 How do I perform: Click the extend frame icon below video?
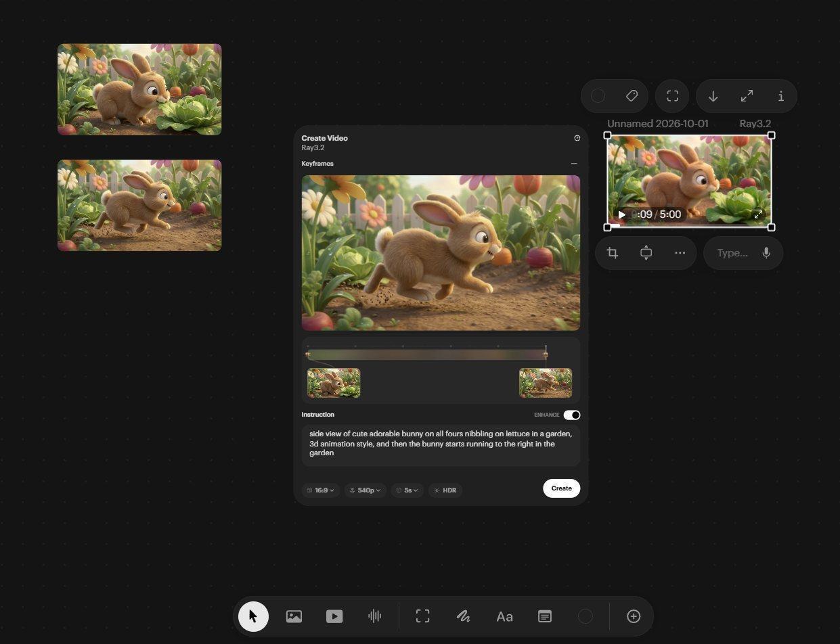[646, 253]
